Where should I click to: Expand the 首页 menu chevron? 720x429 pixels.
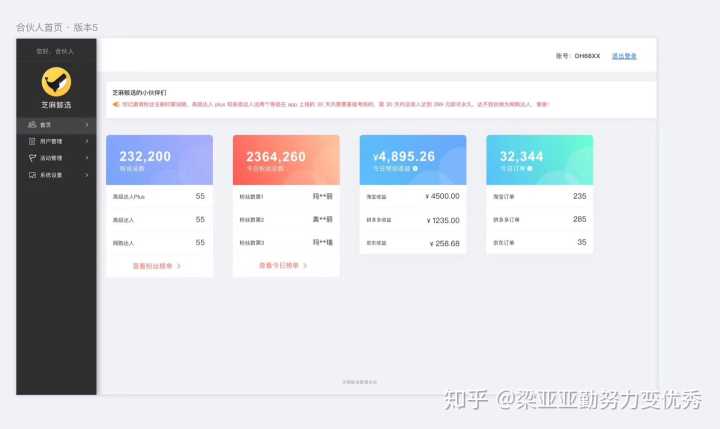click(87, 124)
